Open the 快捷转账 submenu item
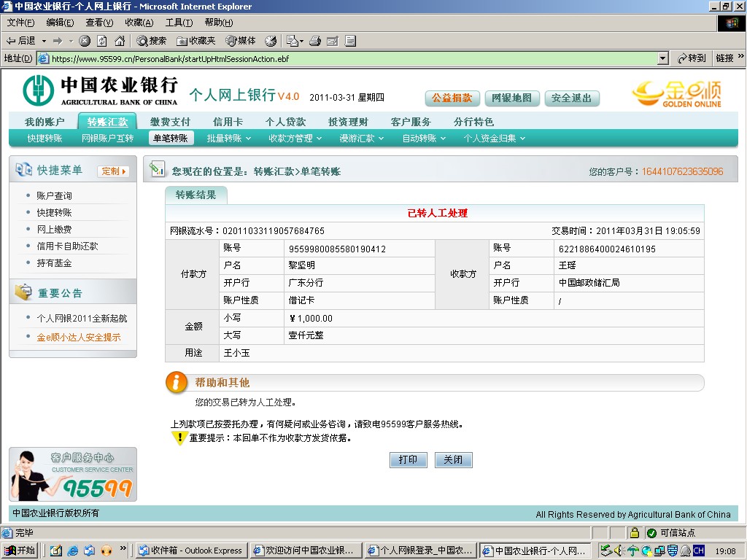This screenshot has height=560, width=747. tap(44, 138)
